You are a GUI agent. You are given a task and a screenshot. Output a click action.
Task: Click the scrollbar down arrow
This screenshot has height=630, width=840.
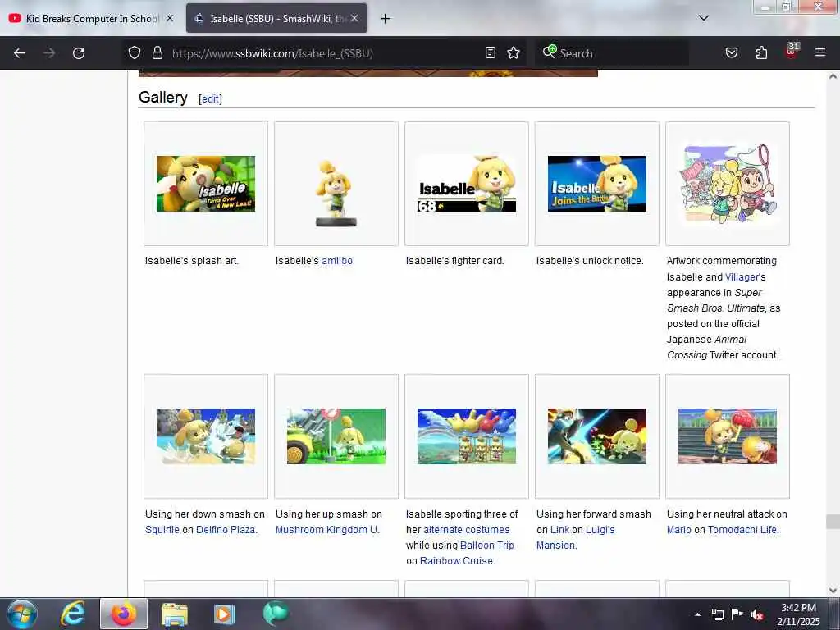tap(833, 591)
